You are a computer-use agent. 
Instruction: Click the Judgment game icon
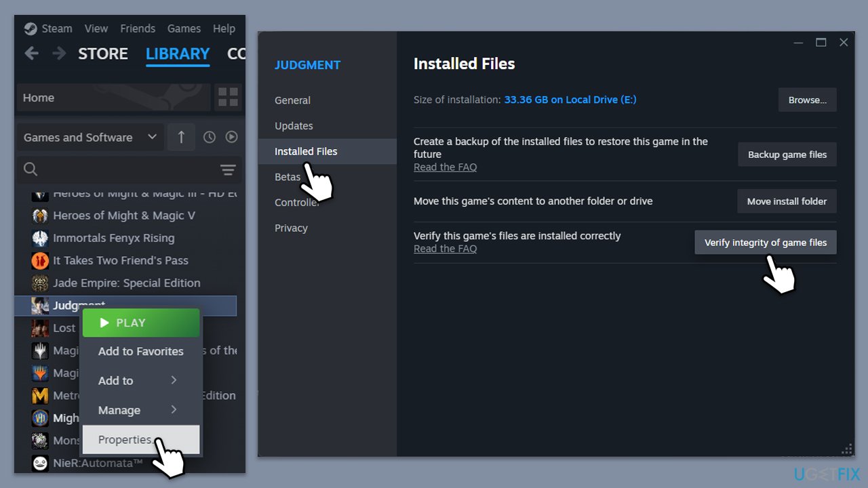tap(40, 306)
